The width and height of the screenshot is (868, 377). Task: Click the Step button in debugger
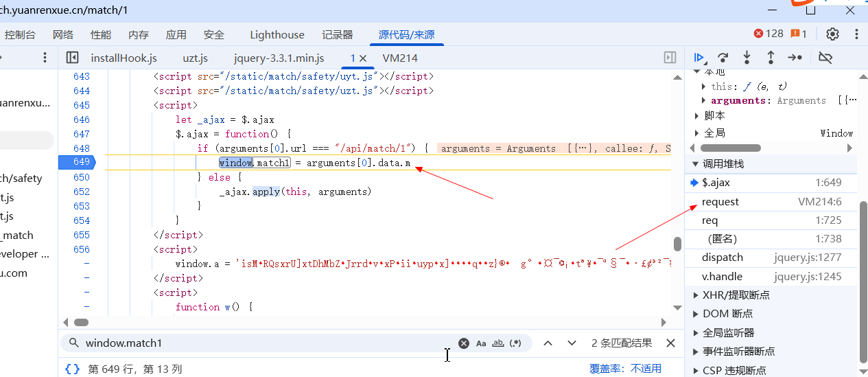(795, 58)
